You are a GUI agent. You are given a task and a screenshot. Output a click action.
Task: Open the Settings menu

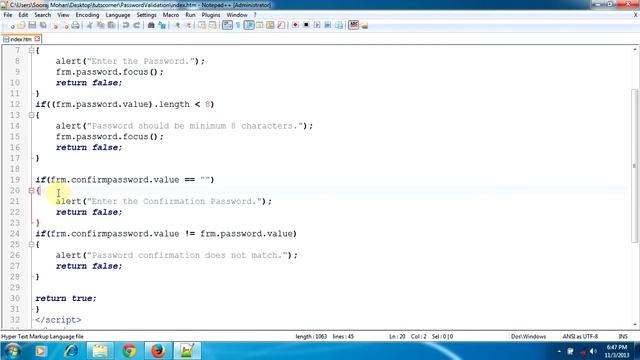146,15
